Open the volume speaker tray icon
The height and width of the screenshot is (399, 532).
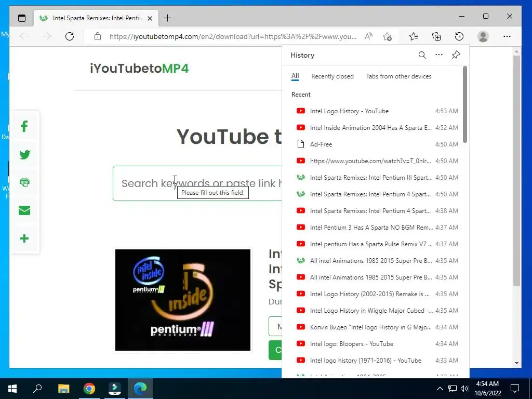(x=464, y=389)
